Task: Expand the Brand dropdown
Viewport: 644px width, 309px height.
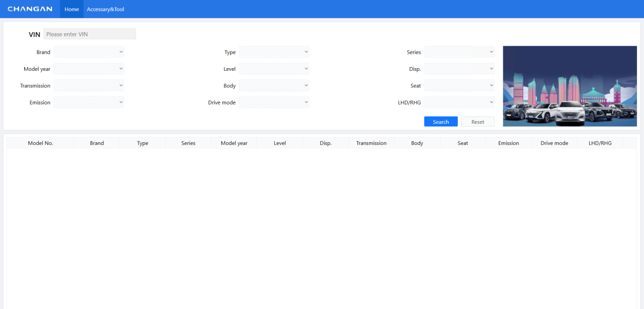Action: click(x=89, y=52)
